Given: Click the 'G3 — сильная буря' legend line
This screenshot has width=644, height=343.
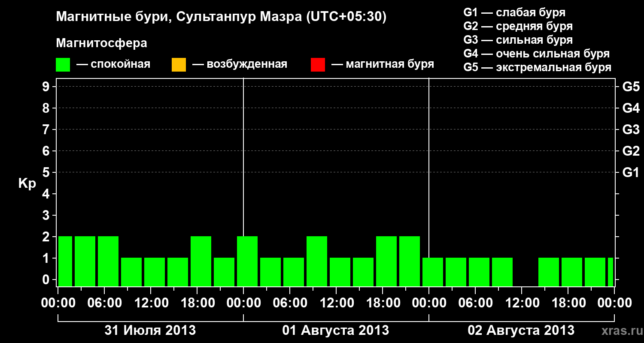Looking at the screenshot, I should (x=518, y=40).
